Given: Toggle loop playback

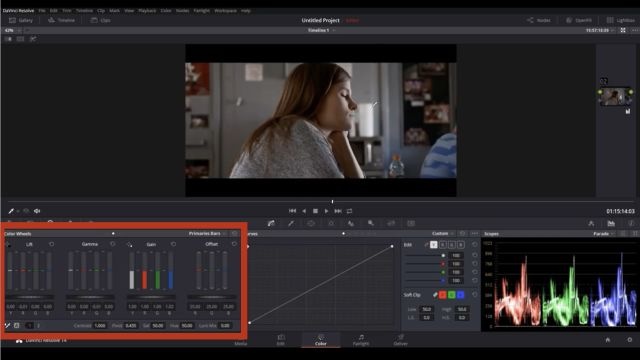Looking at the screenshot, I should [349, 211].
